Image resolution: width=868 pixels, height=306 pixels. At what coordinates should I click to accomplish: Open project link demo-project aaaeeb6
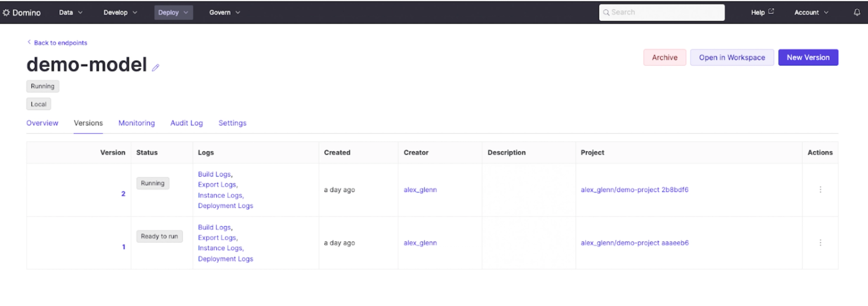pos(635,243)
